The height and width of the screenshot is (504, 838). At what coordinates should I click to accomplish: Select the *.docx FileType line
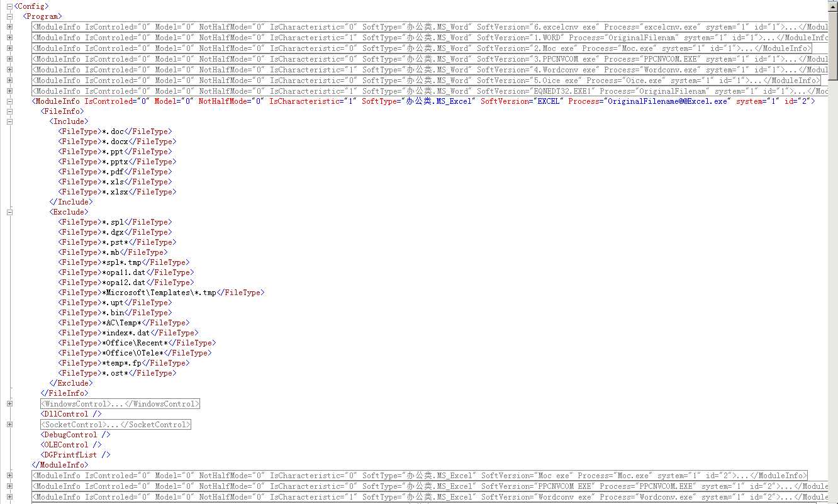pyautogui.click(x=117, y=142)
